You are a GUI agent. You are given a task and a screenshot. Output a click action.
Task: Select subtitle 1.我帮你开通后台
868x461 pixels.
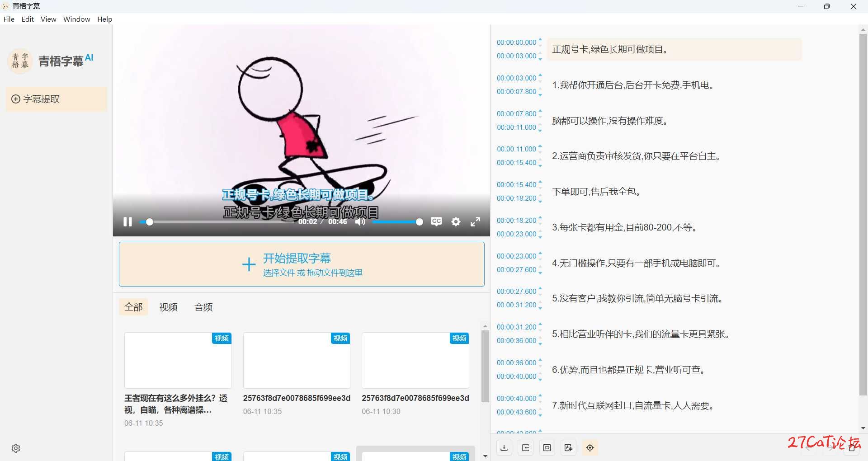674,85
